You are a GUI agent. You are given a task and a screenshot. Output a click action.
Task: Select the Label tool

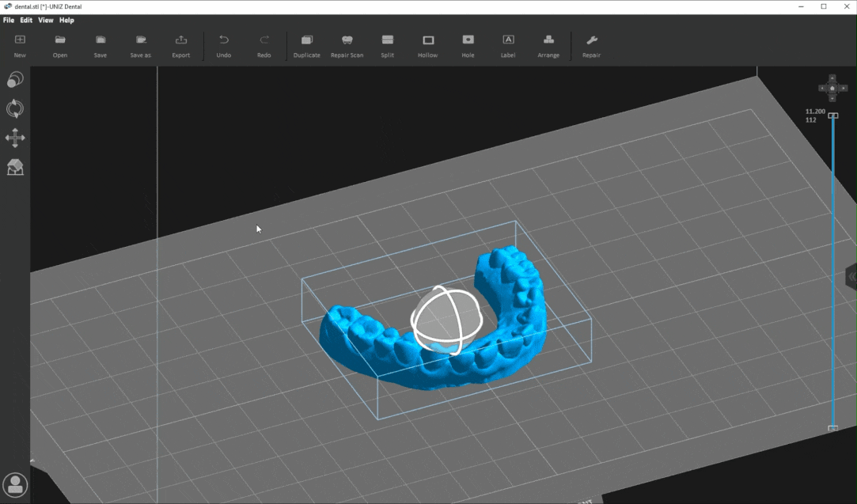point(508,45)
